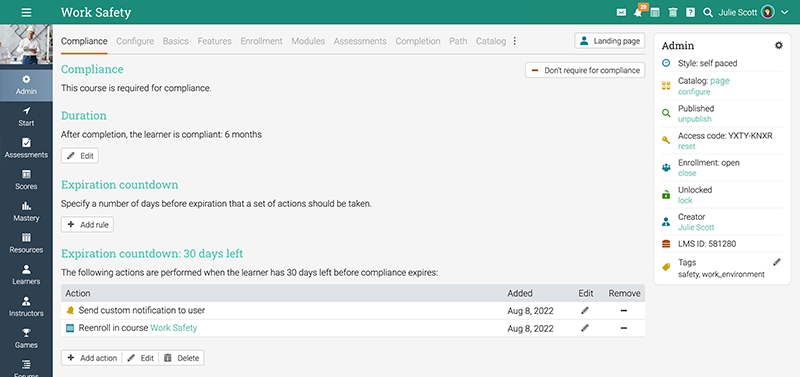Switch to the Modules tab
This screenshot has height=377, width=800.
tap(308, 41)
